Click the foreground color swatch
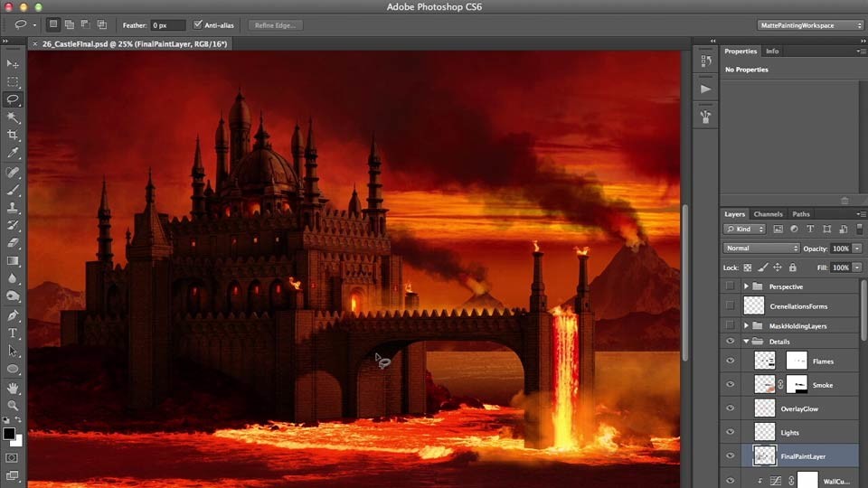Screen dimensions: 868x488 click(x=9, y=434)
